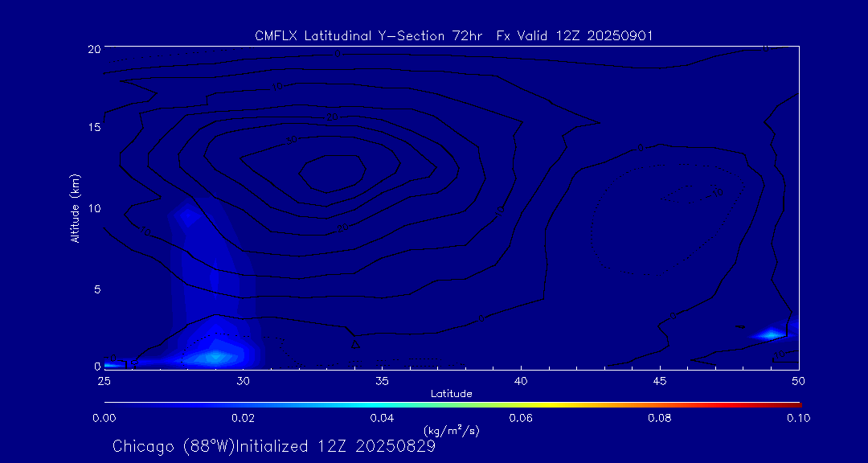Screen dimensions: 868x463
Task: Click the dark red end of the color scale bar
Action: [x=794, y=405]
